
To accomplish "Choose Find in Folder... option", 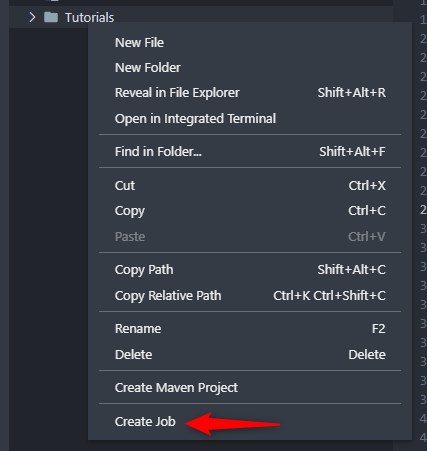I will point(250,152).
